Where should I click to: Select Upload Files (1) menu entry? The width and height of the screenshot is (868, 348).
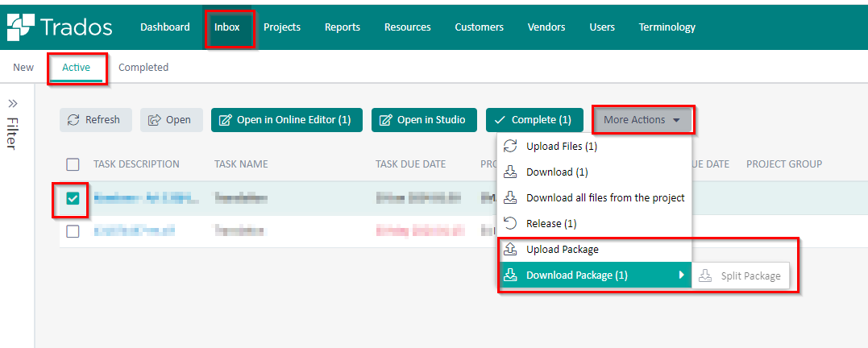pos(595,147)
